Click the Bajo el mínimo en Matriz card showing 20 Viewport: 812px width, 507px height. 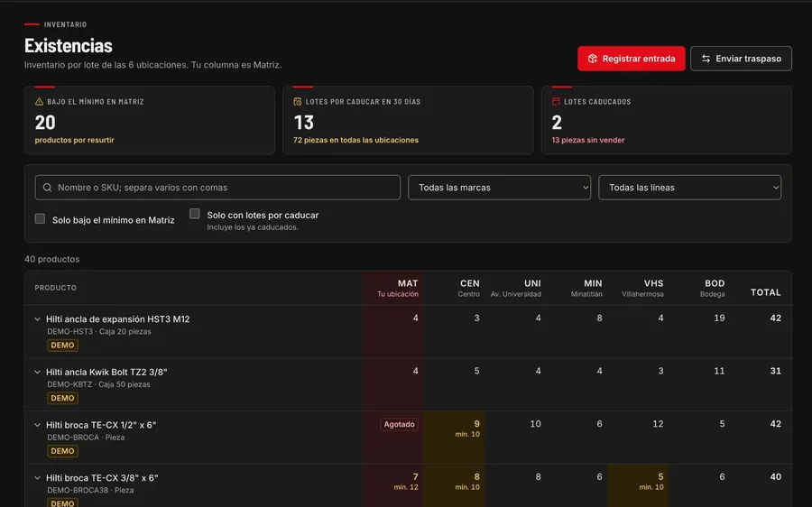pyautogui.click(x=150, y=120)
